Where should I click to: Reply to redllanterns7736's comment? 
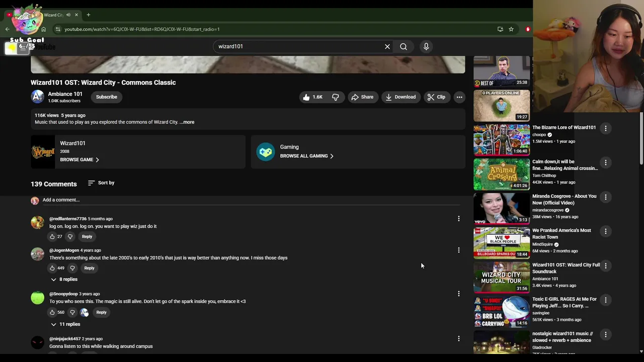(87, 236)
